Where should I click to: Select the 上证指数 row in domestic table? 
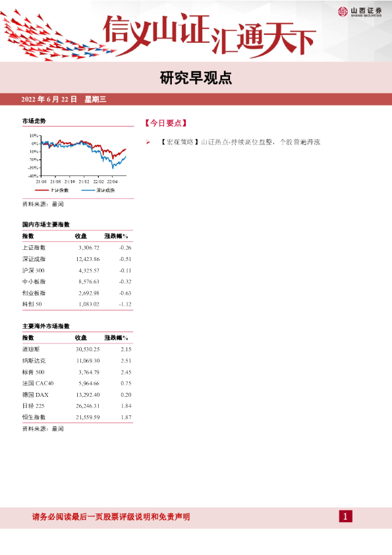point(77,248)
